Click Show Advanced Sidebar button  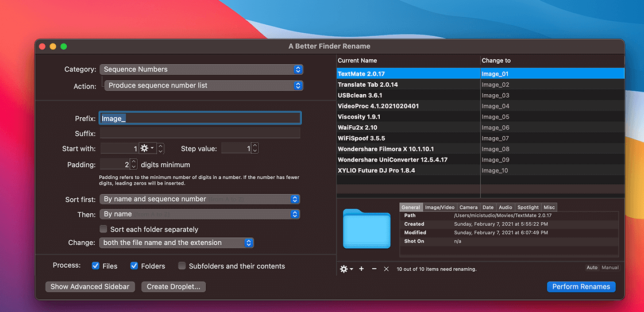tap(91, 287)
